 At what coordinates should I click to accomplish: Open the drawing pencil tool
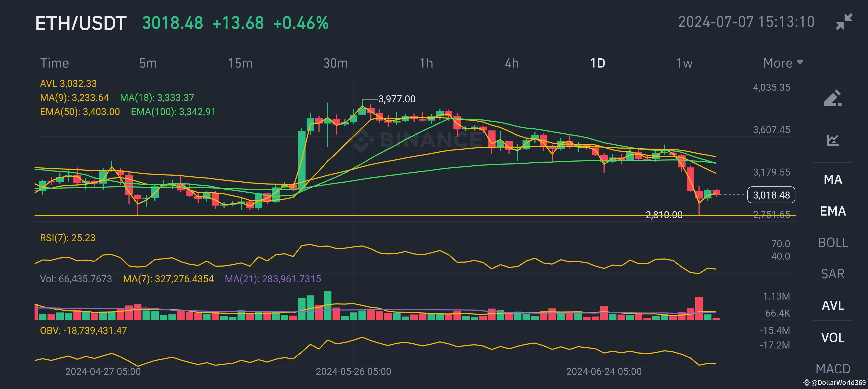tap(833, 98)
